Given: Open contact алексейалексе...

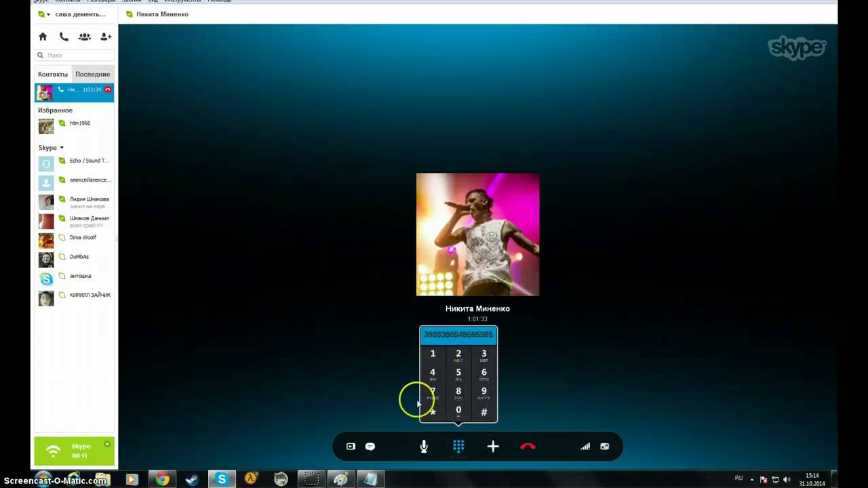Looking at the screenshot, I should (75, 182).
